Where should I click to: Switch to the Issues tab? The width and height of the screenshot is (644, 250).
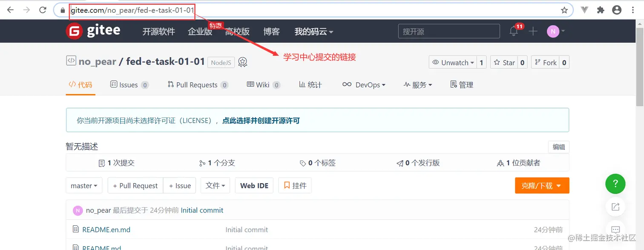point(129,85)
